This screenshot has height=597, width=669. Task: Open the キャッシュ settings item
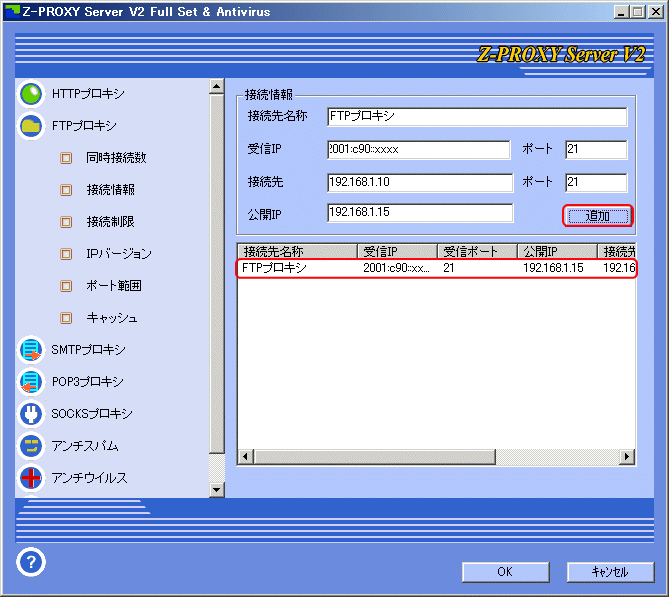pyautogui.click(x=112, y=318)
